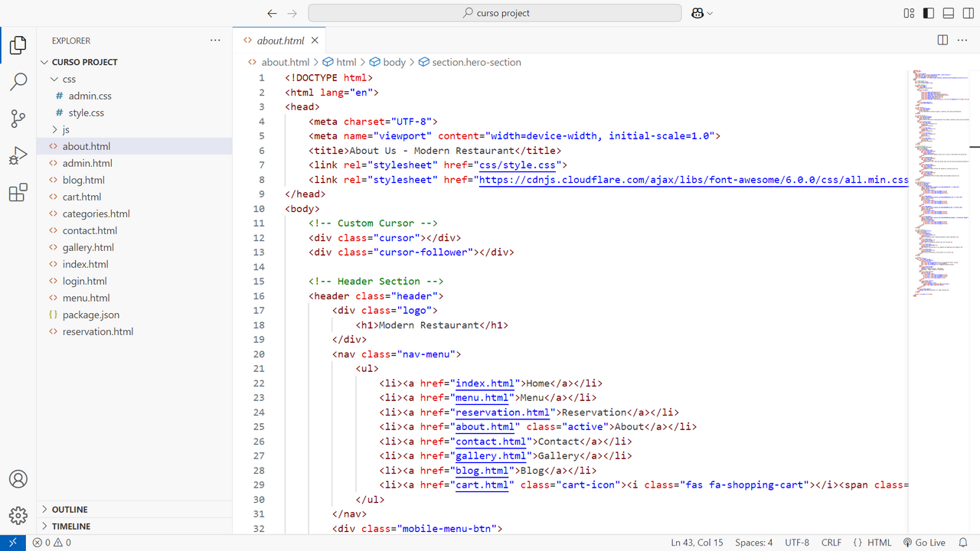The width and height of the screenshot is (980, 551).
Task: Click the code minimap overview
Action: (x=939, y=184)
